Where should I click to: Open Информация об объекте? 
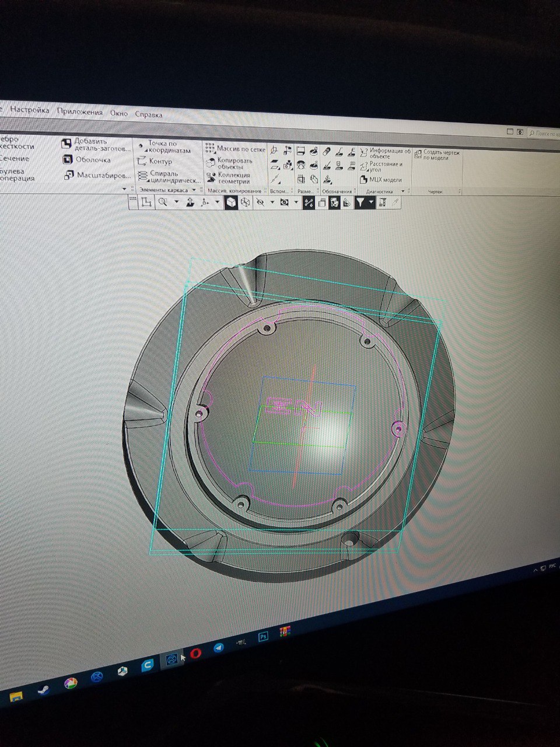click(x=386, y=153)
